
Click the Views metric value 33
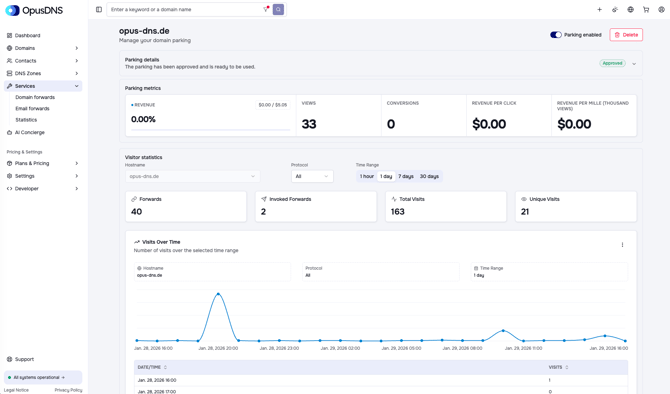pyautogui.click(x=309, y=124)
